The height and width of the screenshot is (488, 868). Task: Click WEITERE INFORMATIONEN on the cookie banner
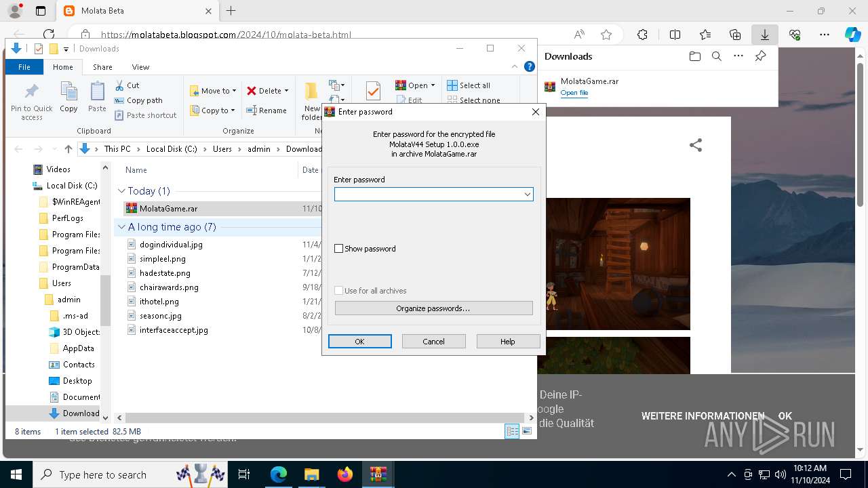[703, 416]
